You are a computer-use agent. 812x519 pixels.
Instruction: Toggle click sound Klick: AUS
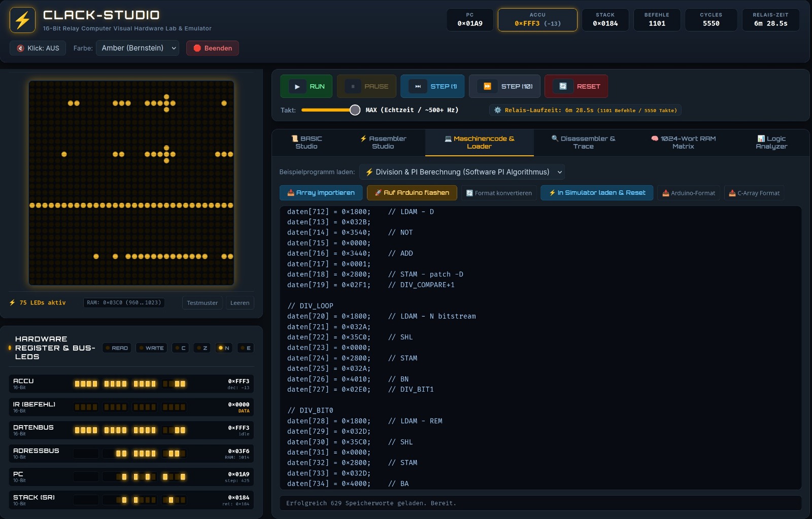click(38, 48)
